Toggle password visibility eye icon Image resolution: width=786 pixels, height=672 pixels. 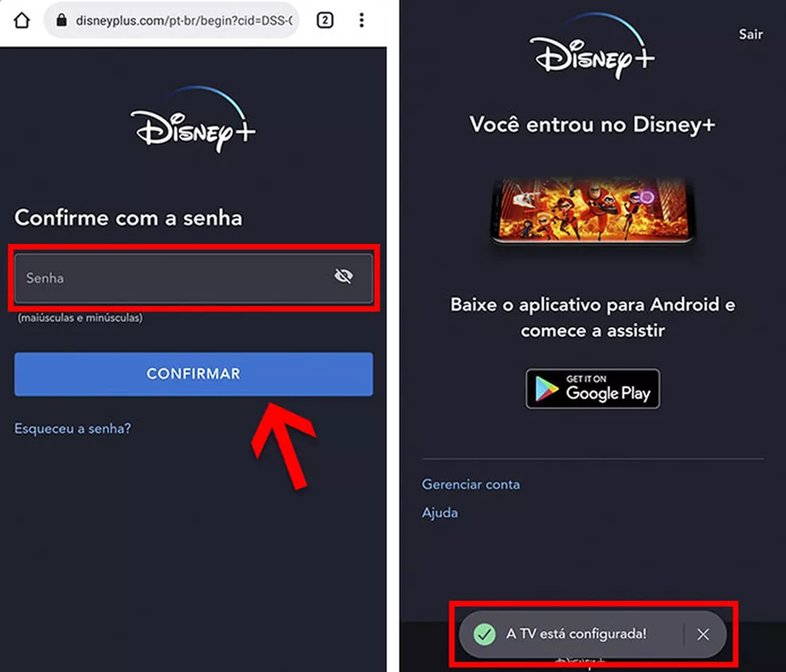pos(343,276)
